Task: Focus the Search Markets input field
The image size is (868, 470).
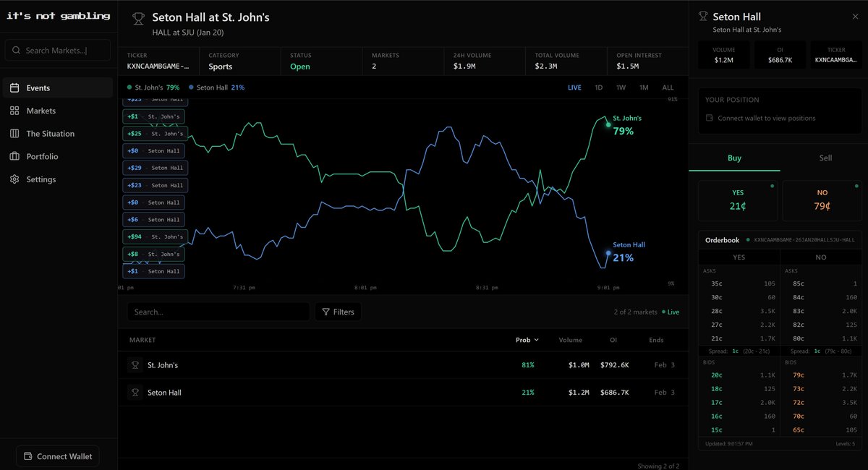Action: coord(58,51)
